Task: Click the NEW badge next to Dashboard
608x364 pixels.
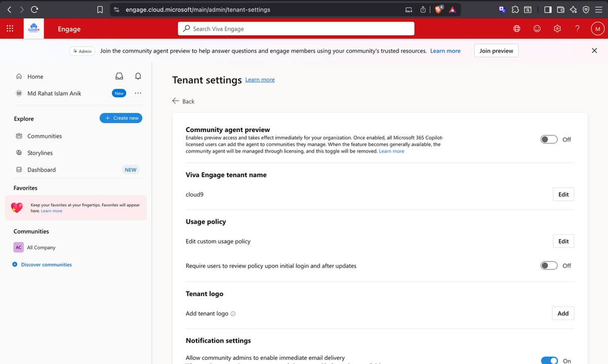Action: click(x=131, y=170)
